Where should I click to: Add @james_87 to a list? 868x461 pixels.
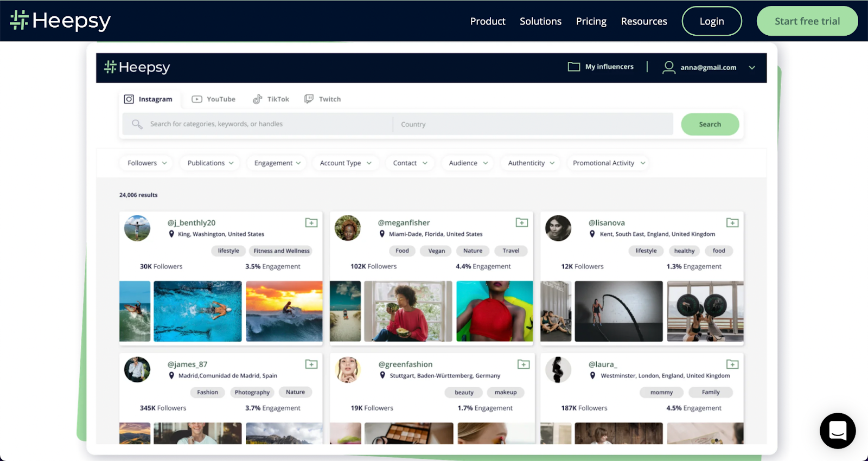pos(311,364)
